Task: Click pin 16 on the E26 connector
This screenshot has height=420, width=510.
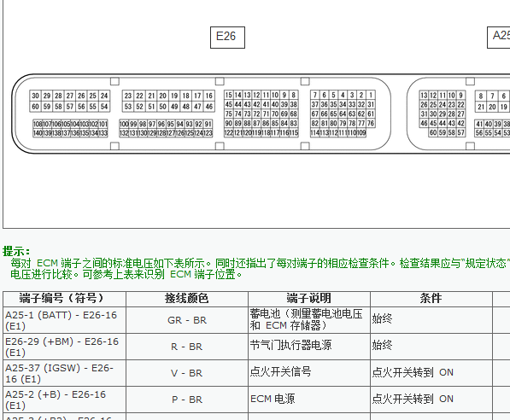Action: click(209, 96)
